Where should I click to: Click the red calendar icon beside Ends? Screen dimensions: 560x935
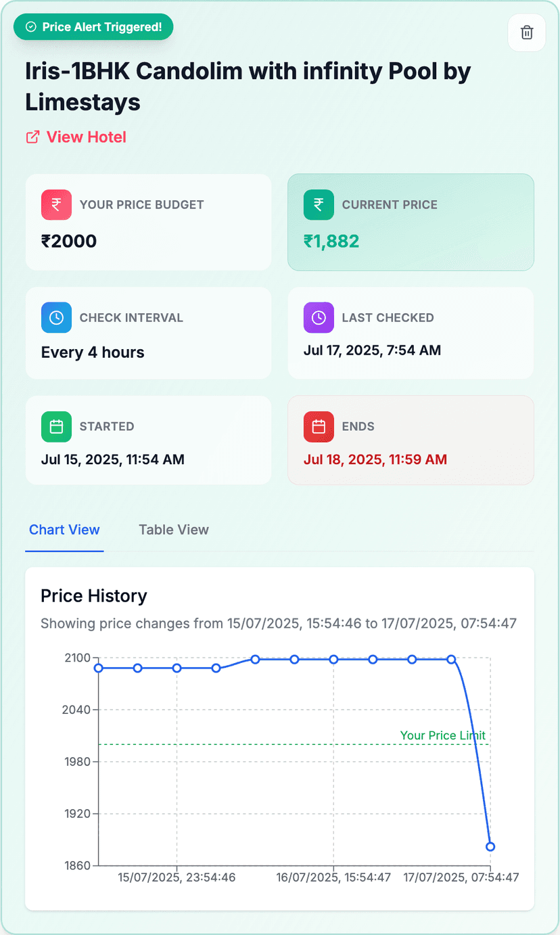tap(319, 426)
